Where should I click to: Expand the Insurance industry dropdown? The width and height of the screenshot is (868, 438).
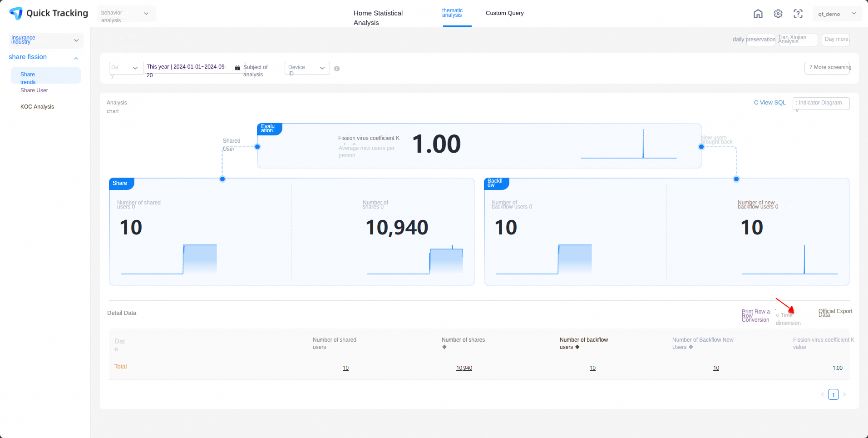[46, 40]
